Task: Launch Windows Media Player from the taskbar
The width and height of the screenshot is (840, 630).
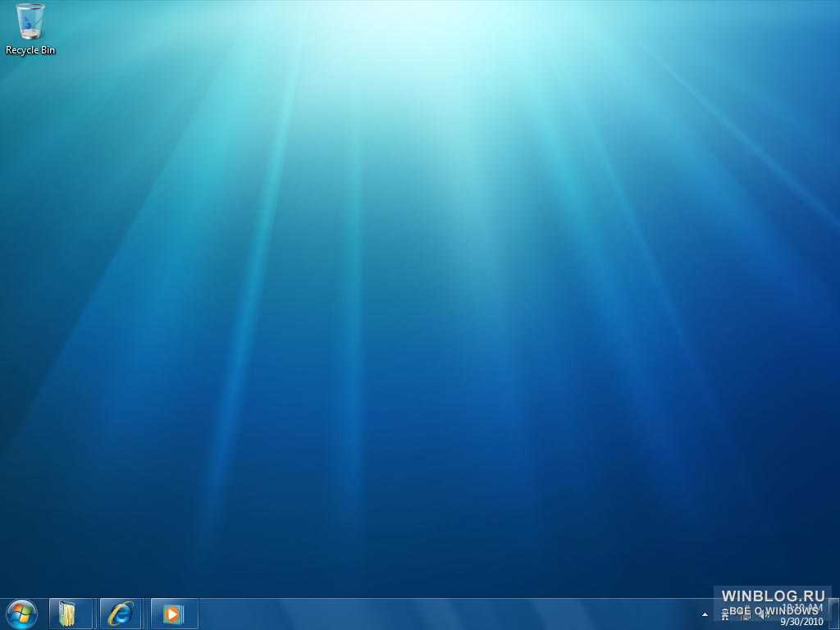Action: (174, 614)
